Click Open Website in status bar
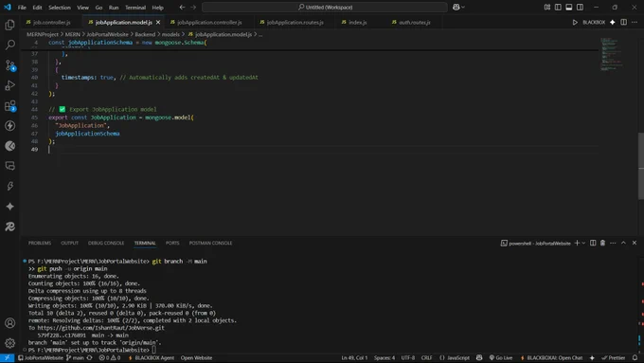This screenshot has height=363, width=644. click(x=196, y=357)
